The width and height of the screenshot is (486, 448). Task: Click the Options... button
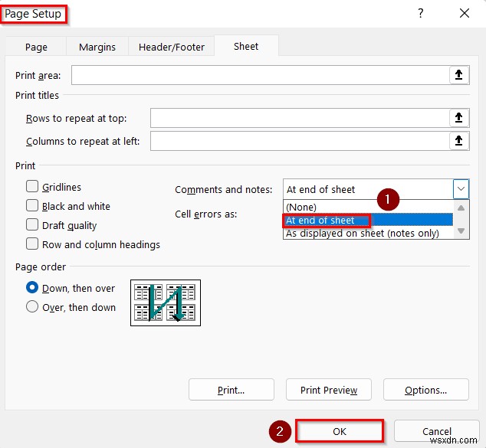(426, 390)
